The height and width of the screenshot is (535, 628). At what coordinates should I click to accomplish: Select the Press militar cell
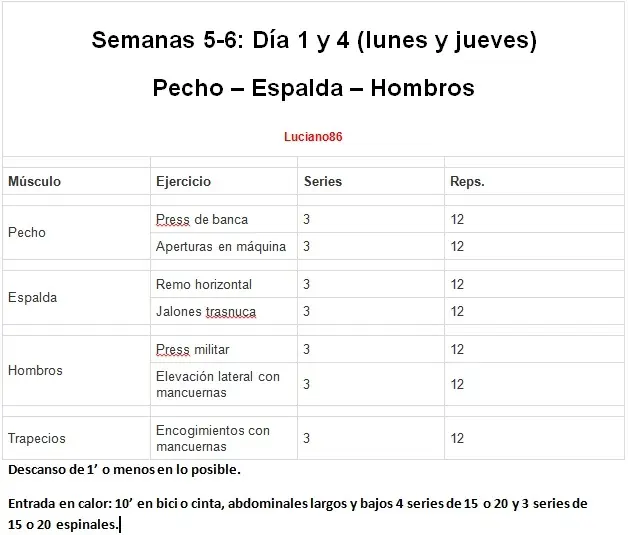coord(224,349)
